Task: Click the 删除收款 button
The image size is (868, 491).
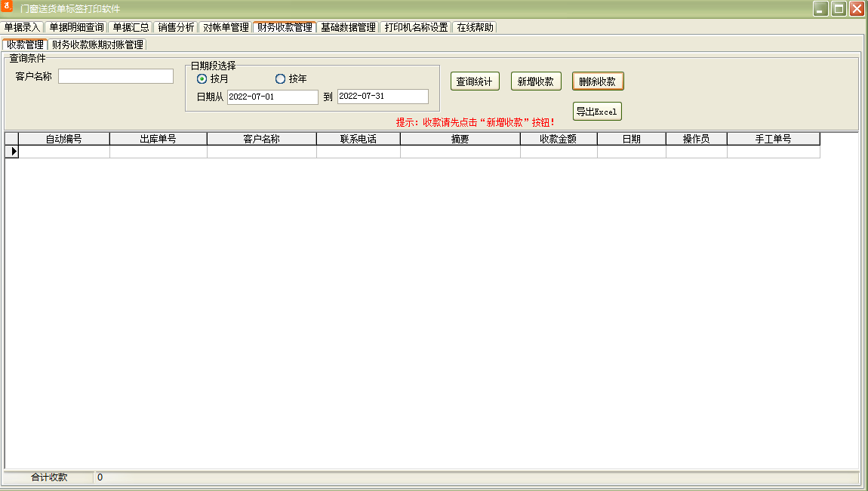Action: tap(598, 81)
